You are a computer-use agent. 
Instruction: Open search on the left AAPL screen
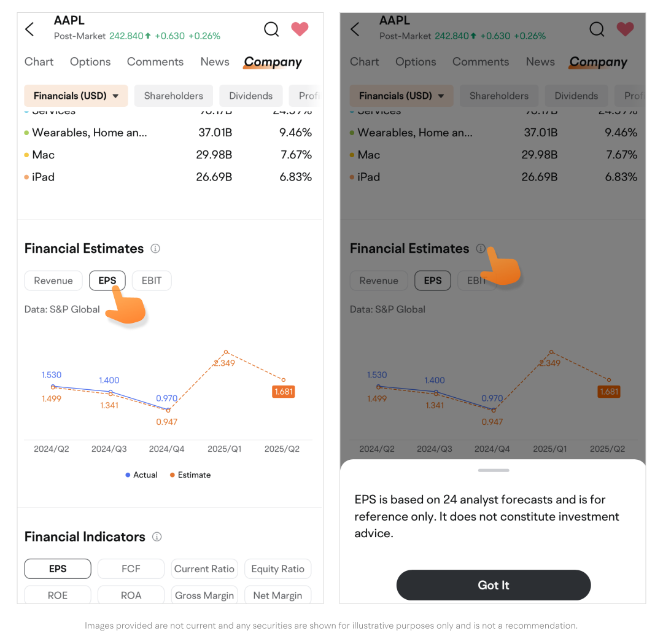click(x=271, y=29)
